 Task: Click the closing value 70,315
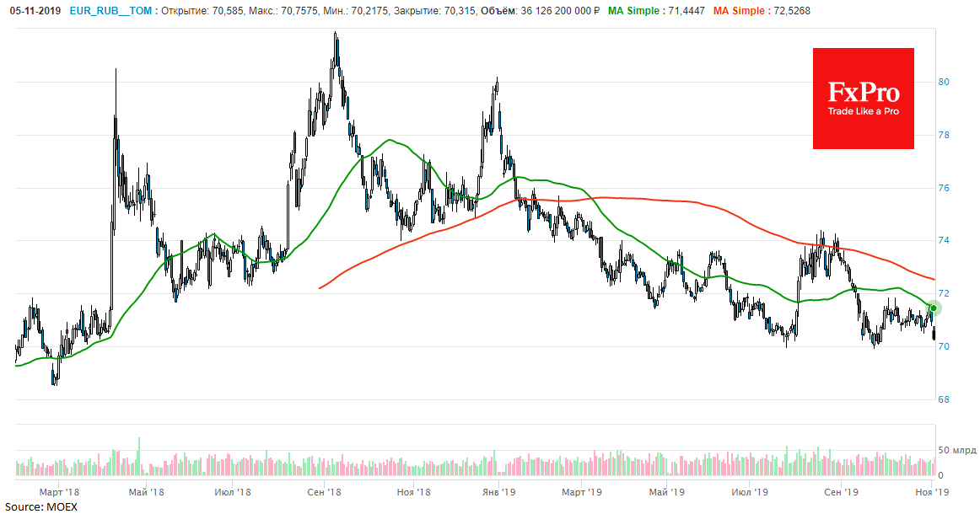tap(460, 11)
